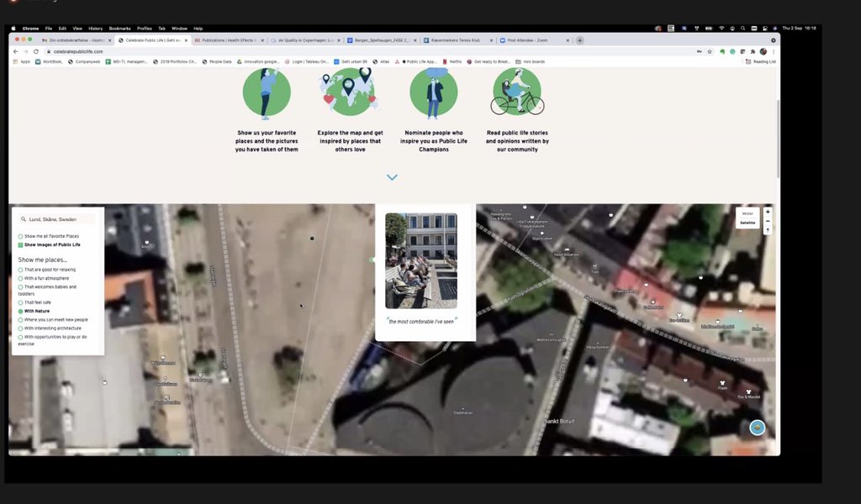
Task: Click the address bar URL
Action: 78,51
